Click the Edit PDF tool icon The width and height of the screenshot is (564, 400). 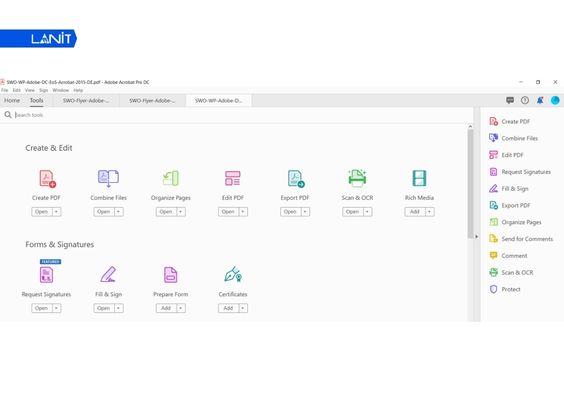point(233,178)
